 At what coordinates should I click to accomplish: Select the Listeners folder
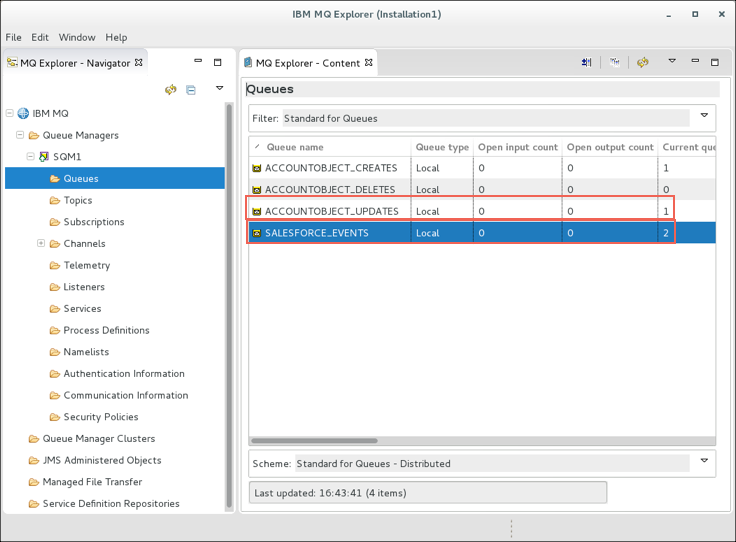84,287
